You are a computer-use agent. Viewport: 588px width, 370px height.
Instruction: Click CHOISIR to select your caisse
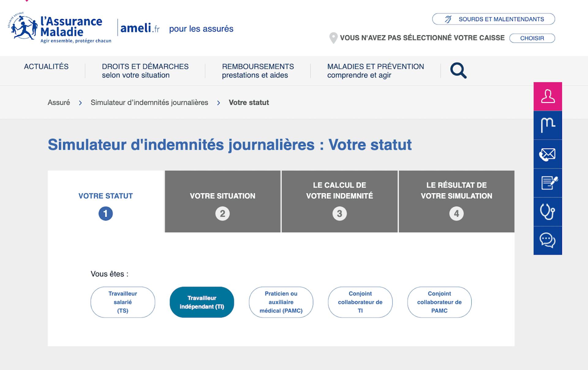(x=532, y=38)
